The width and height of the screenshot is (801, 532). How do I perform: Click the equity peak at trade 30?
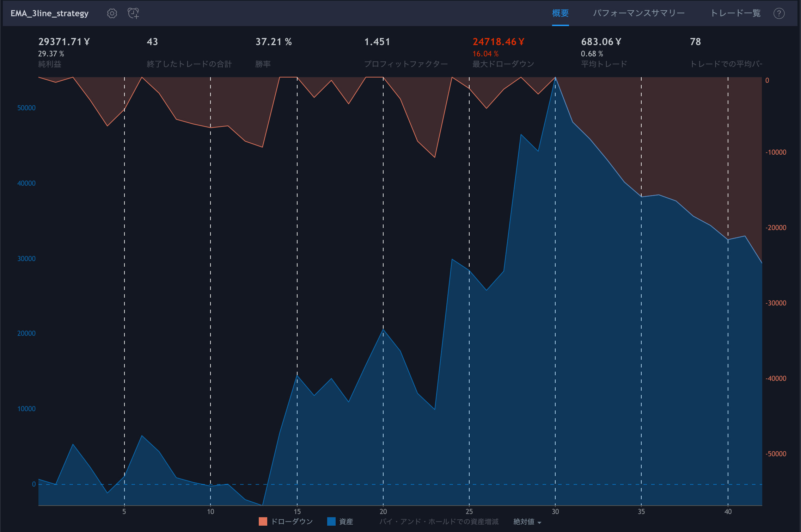(x=555, y=78)
